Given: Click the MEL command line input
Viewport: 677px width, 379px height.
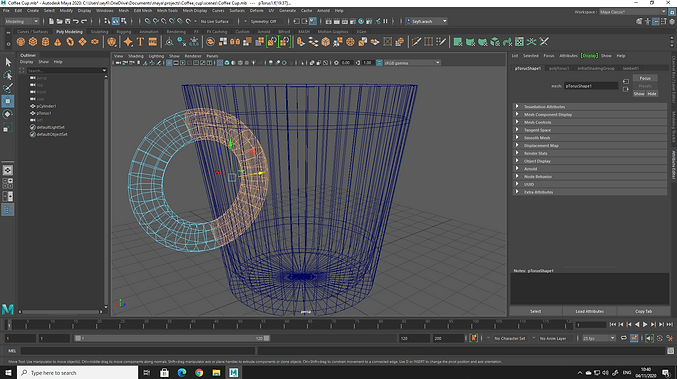Looking at the screenshot, I should tap(138, 351).
